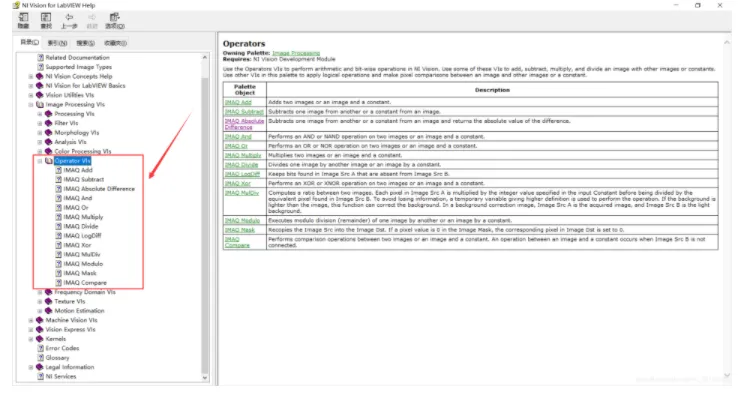Click contents tree scrollbar down arrow
751x410 pixels.
coord(205,377)
